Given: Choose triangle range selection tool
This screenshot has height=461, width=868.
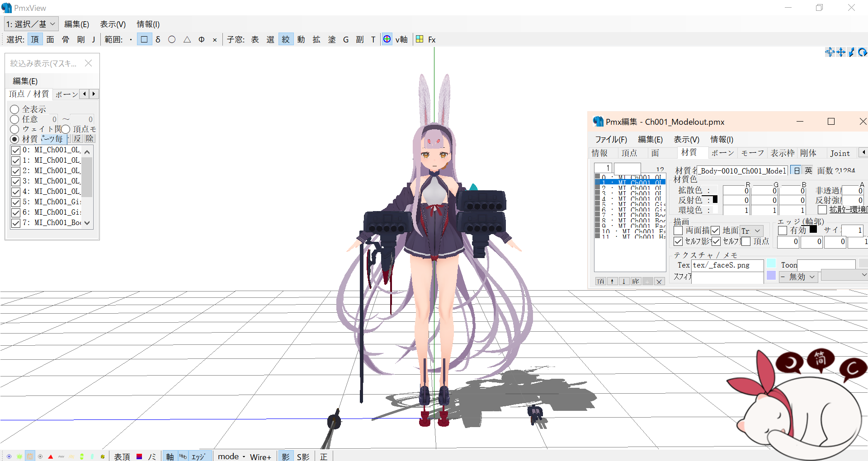Looking at the screenshot, I should click(187, 40).
